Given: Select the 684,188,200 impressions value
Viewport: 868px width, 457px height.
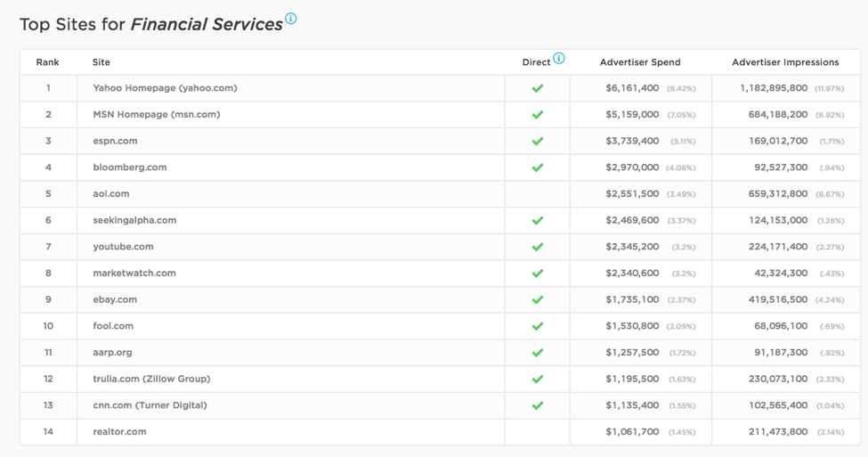Looking at the screenshot, I should [778, 114].
